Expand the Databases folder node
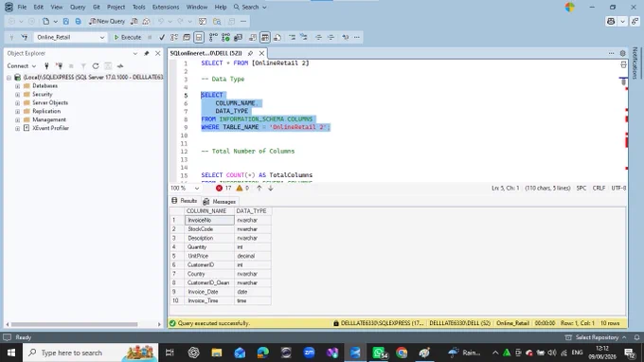644x362 pixels. click(17, 86)
